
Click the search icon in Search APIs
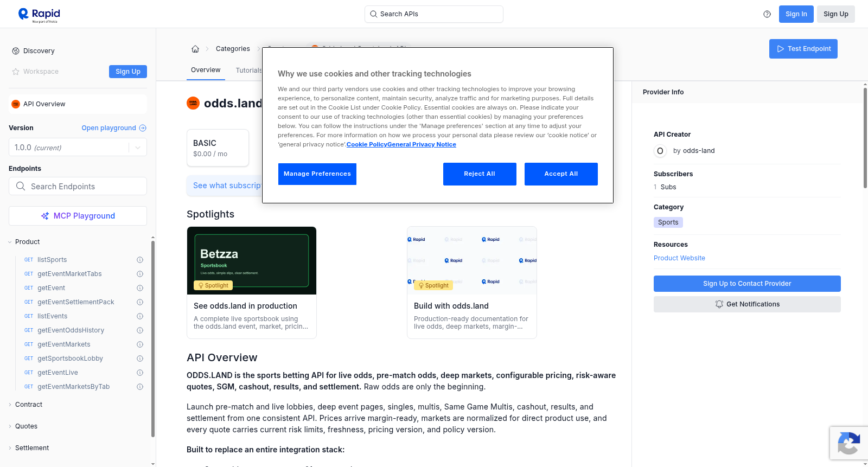(x=373, y=14)
